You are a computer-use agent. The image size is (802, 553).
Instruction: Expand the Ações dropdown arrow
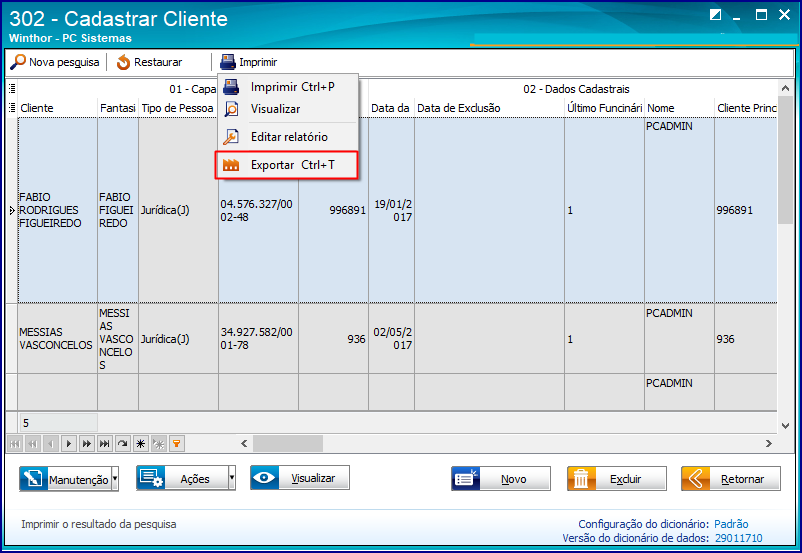tap(232, 479)
